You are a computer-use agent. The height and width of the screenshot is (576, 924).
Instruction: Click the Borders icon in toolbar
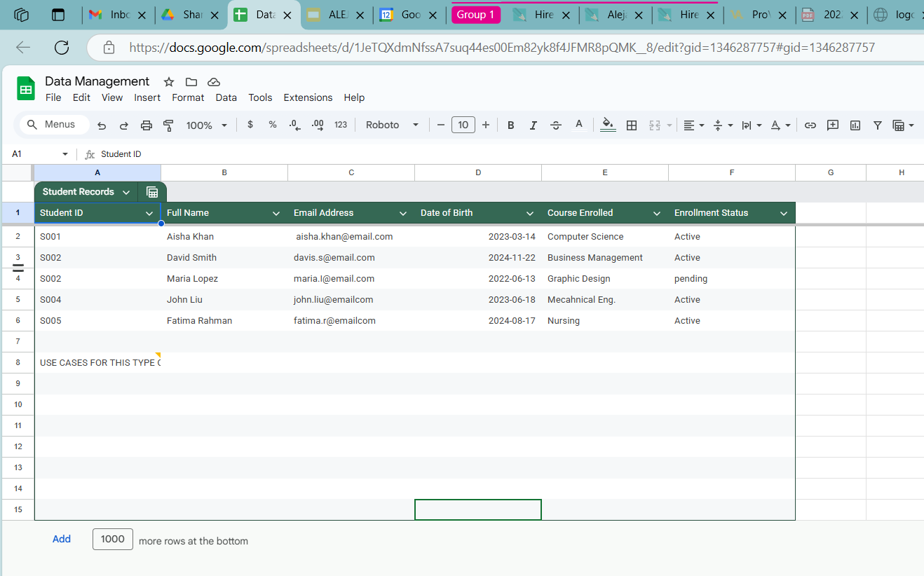(632, 125)
